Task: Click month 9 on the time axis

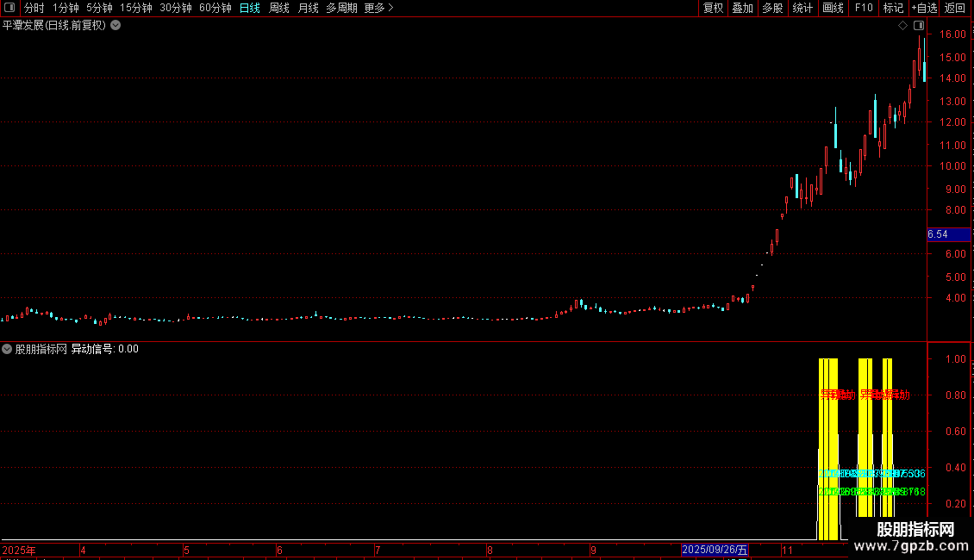Action: (593, 550)
